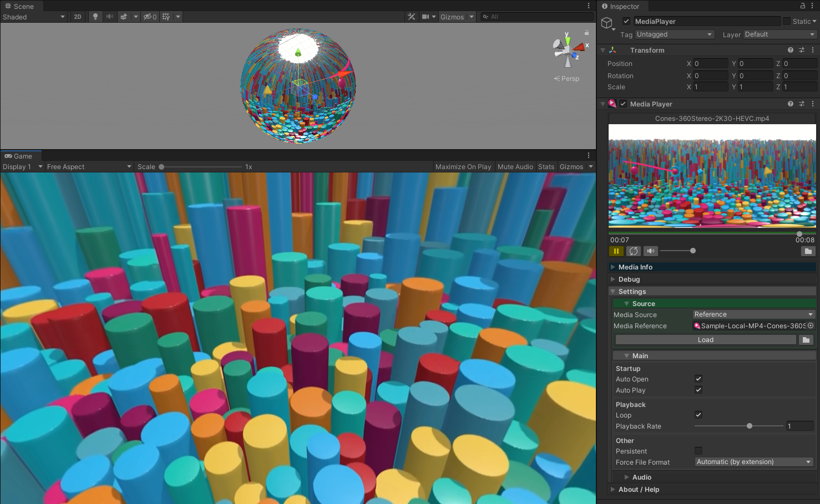Open the Default layer dropdown
This screenshot has width=820, height=504.
coord(780,34)
